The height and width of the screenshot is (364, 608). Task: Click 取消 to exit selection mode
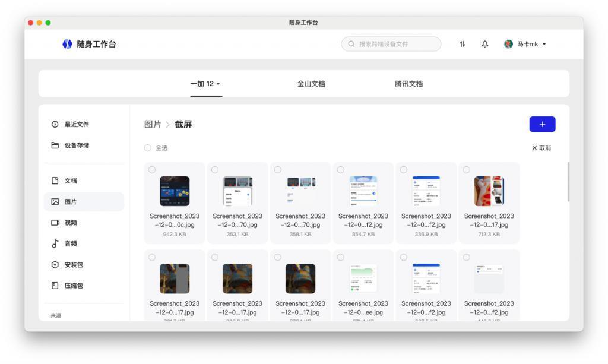(x=541, y=147)
